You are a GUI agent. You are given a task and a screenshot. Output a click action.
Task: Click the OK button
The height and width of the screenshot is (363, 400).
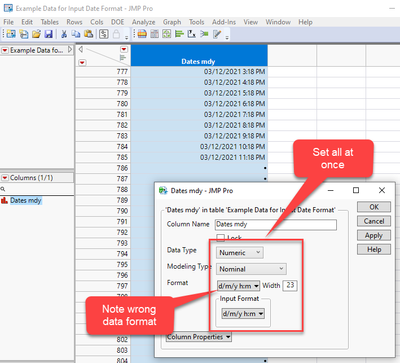(374, 207)
